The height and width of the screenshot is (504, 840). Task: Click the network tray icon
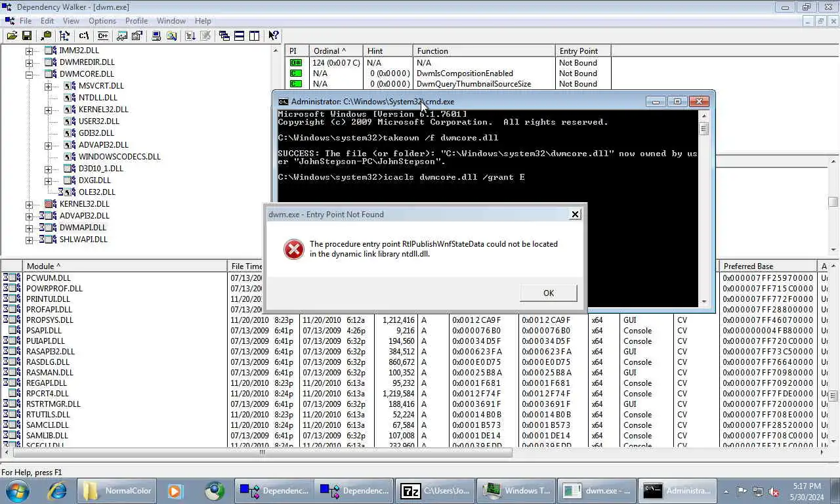pyautogui.click(x=758, y=491)
